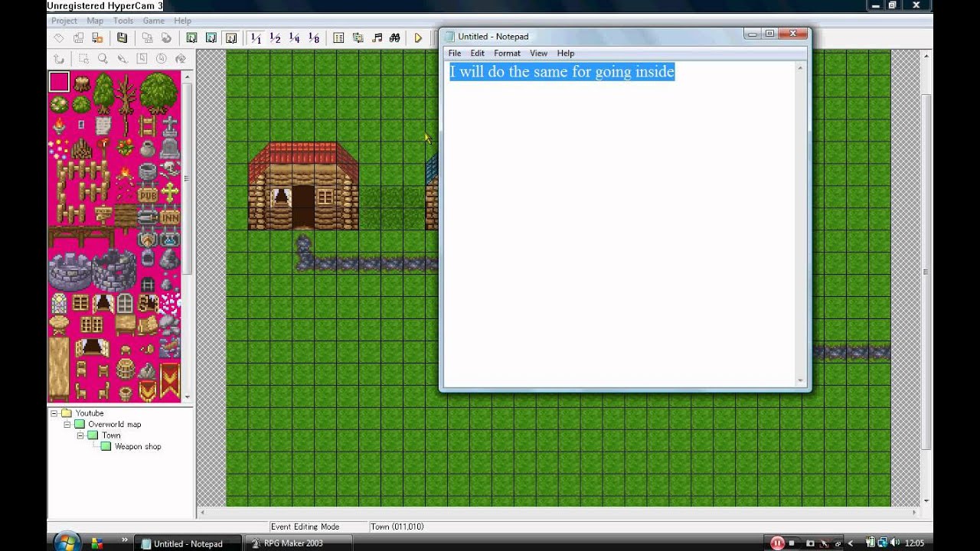Open the Game menu in RPG Maker
Image resolution: width=980 pixels, height=551 pixels.
tap(153, 21)
